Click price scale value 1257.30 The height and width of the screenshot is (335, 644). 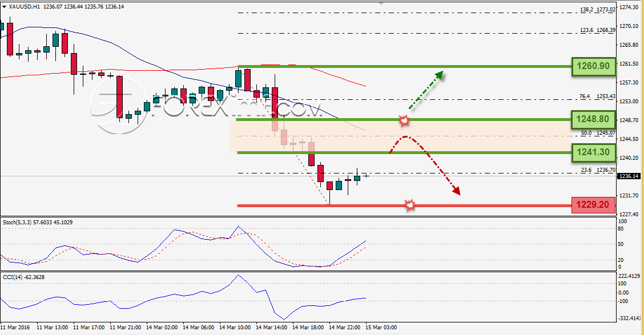pos(629,83)
